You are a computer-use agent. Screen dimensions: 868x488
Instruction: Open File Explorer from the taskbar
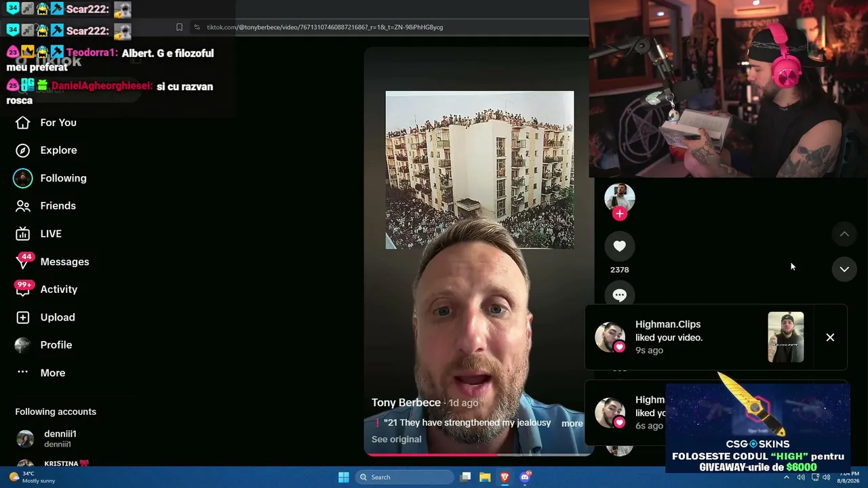click(x=485, y=477)
